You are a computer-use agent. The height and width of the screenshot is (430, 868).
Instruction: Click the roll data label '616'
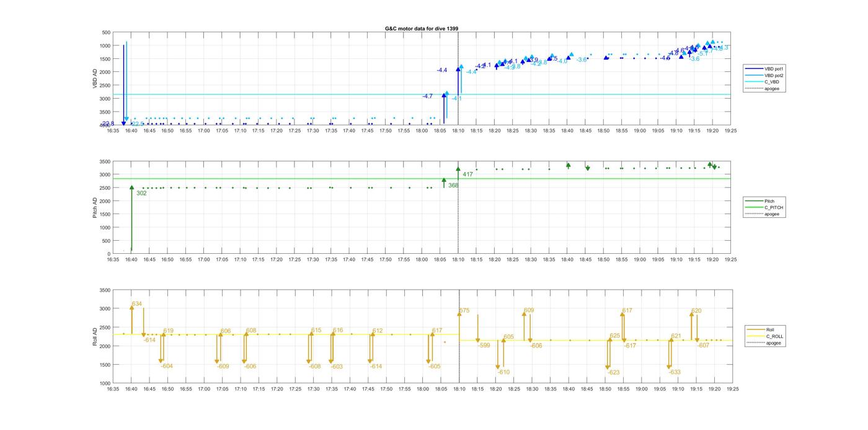(x=338, y=331)
